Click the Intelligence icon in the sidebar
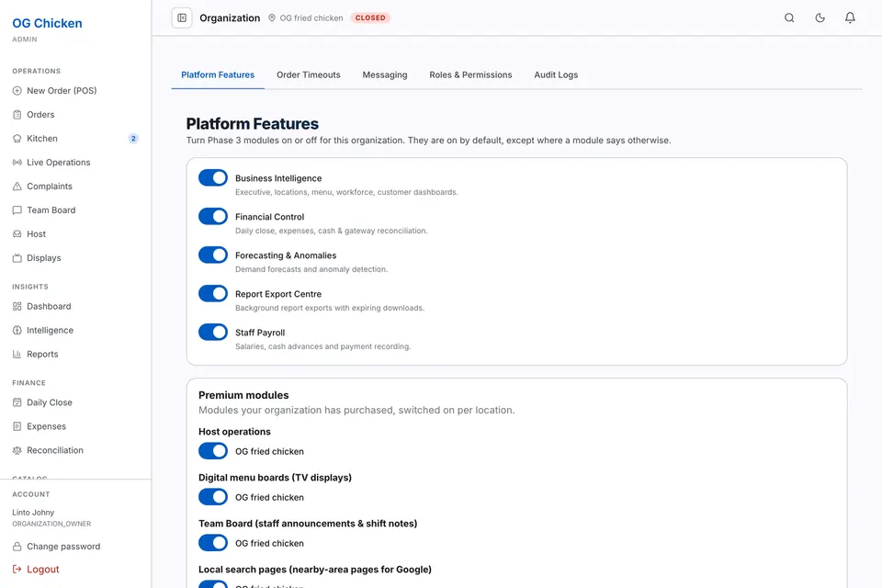 tap(17, 331)
